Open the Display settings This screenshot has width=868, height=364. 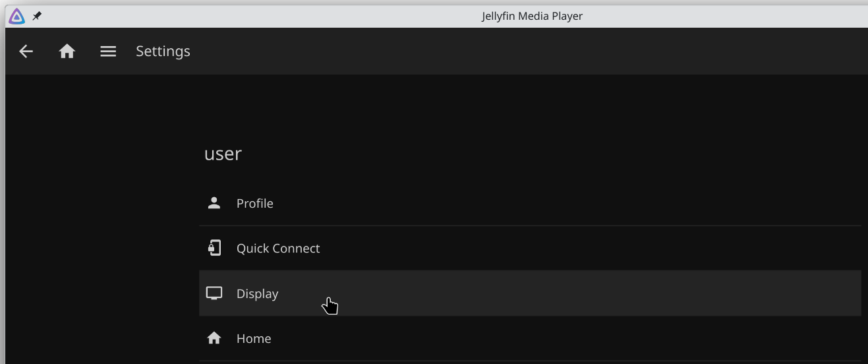(x=530, y=293)
